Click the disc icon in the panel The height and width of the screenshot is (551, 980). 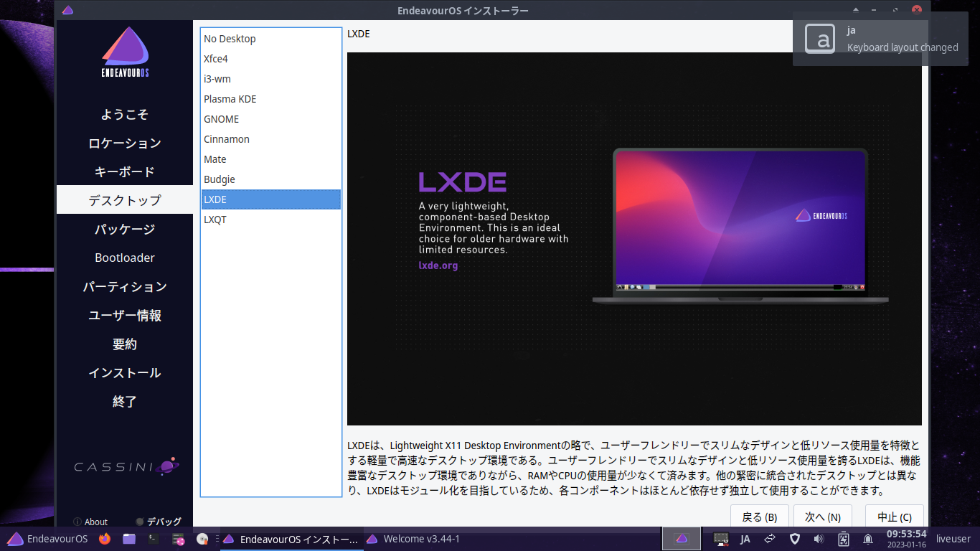click(202, 539)
